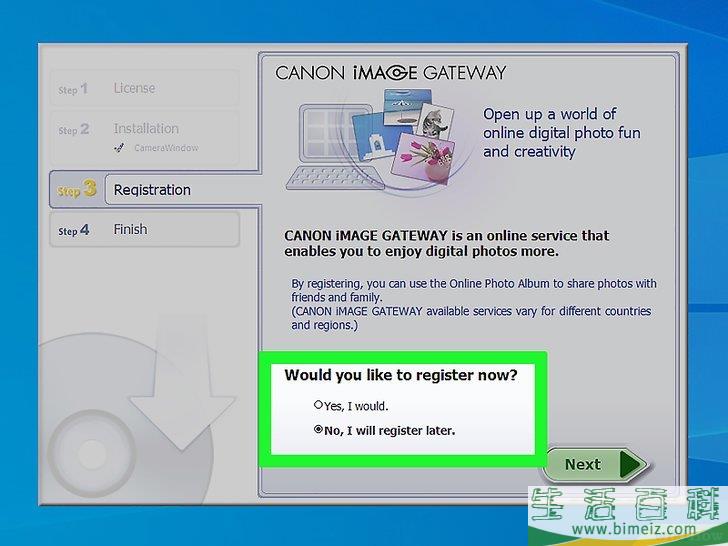Screen dimensions: 728x546
Task: Click the "available services vary" note text
Action: click(471, 318)
